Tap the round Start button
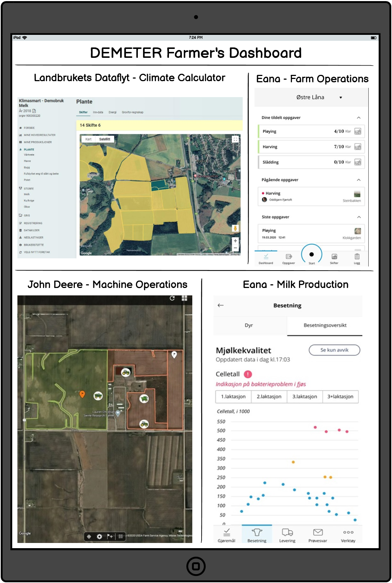 pos(312,254)
